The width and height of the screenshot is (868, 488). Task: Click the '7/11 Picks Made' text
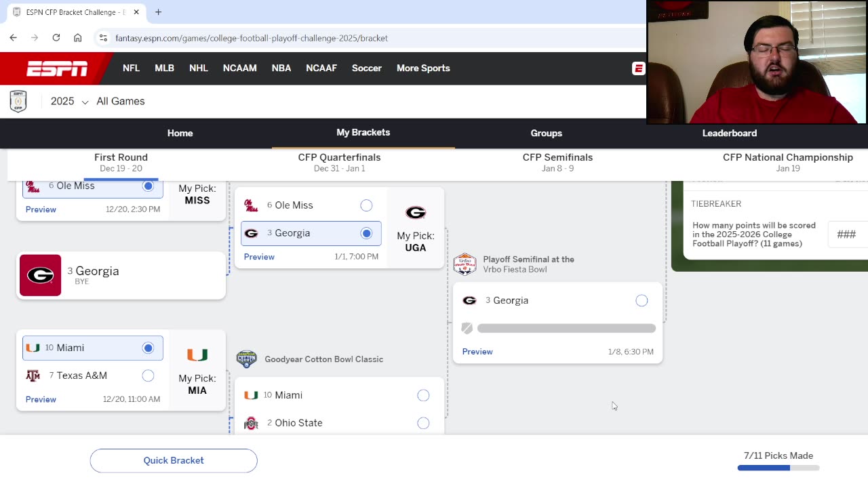(778, 456)
